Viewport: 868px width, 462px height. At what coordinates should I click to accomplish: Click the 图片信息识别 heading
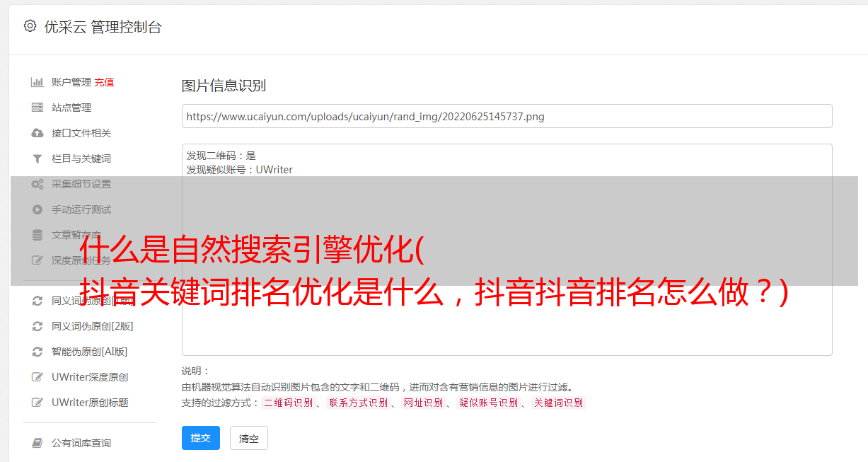[x=224, y=86]
